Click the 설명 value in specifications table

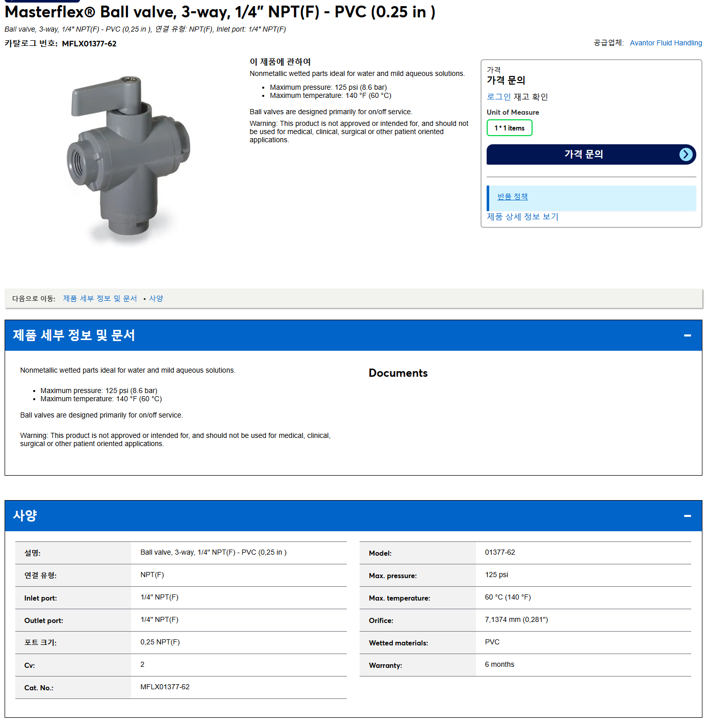click(x=213, y=552)
